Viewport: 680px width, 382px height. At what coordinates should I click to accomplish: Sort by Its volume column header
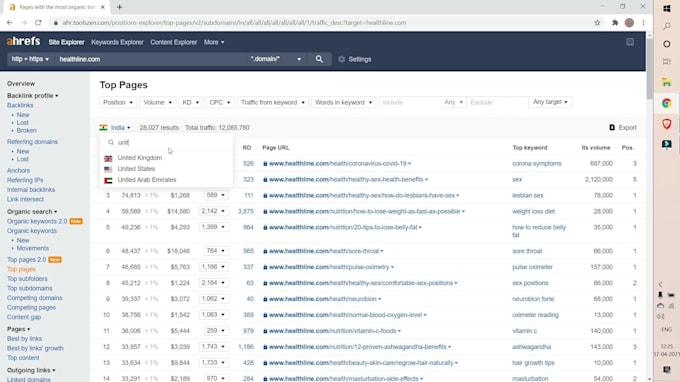click(x=595, y=148)
